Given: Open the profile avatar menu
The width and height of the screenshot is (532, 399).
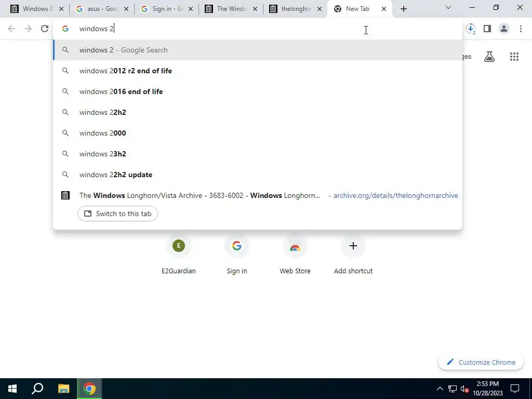Looking at the screenshot, I should [x=504, y=29].
